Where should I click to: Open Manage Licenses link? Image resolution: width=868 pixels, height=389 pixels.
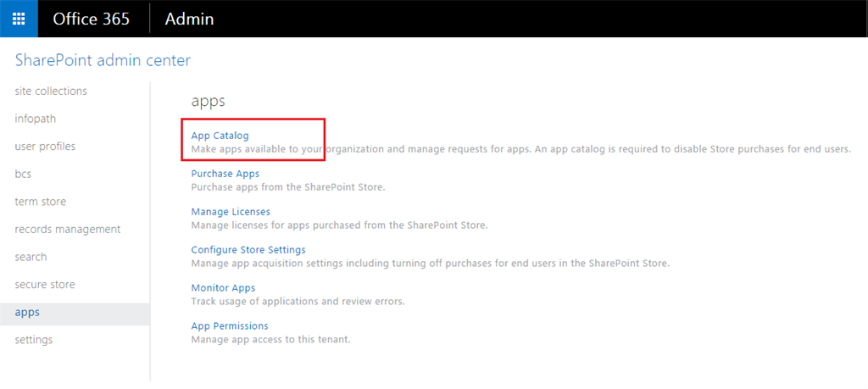[231, 212]
